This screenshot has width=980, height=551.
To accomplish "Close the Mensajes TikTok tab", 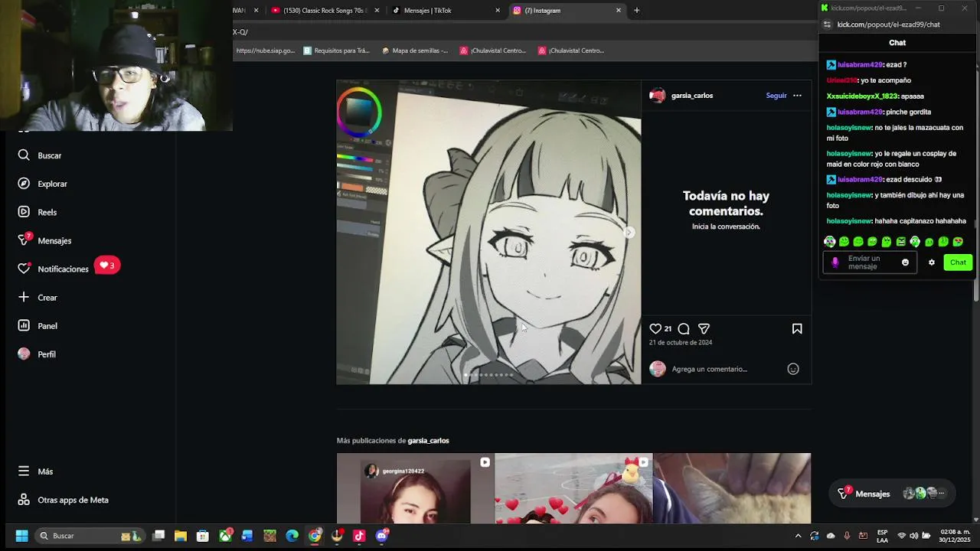I will (x=498, y=11).
